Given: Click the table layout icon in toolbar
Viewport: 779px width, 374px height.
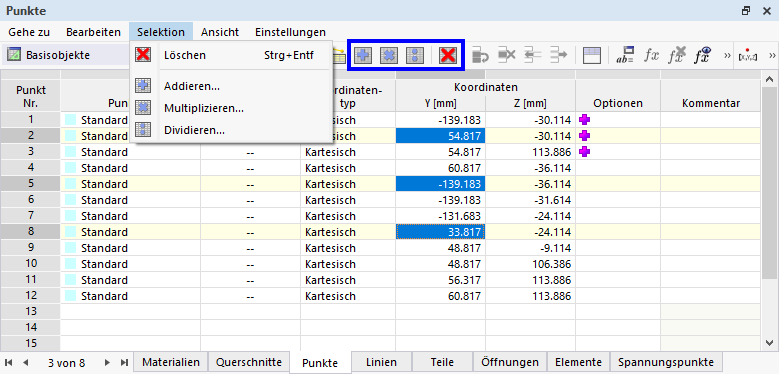Looking at the screenshot, I should tap(592, 55).
